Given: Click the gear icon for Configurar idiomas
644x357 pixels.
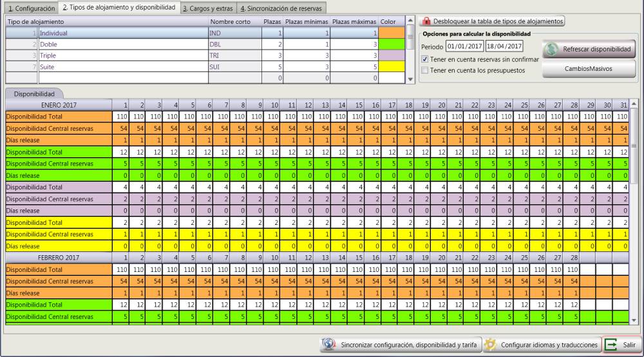Looking at the screenshot, I should tap(490, 345).
